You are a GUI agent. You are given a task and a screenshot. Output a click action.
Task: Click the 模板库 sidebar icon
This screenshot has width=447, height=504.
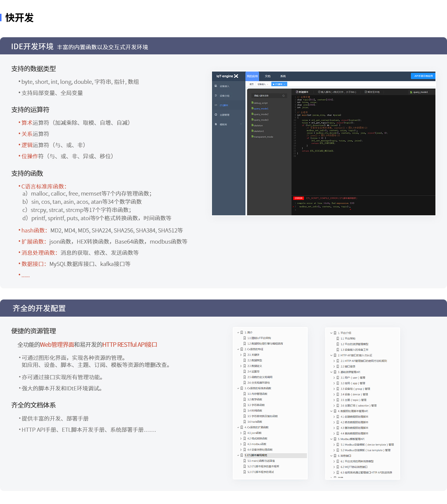pyautogui.click(x=216, y=124)
